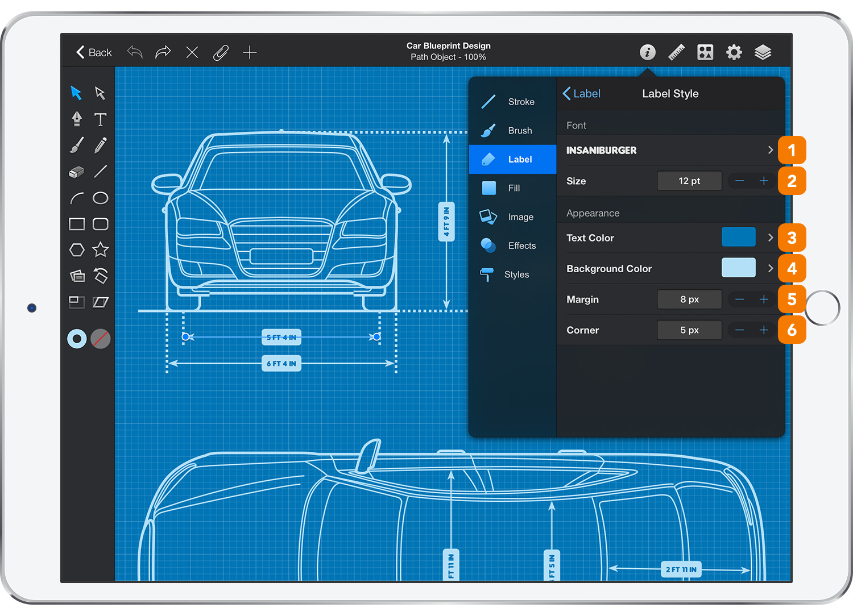Select the Text tool
This screenshot has height=616, width=853.
(101, 119)
